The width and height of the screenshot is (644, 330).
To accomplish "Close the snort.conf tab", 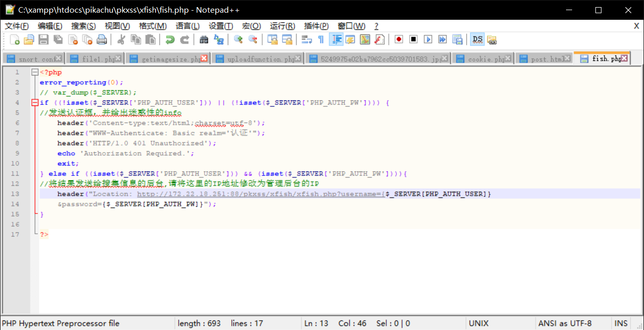I will pyautogui.click(x=58, y=58).
